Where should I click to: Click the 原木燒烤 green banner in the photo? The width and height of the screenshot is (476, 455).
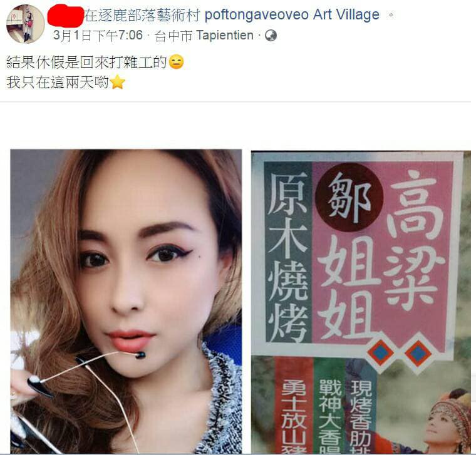point(288,252)
